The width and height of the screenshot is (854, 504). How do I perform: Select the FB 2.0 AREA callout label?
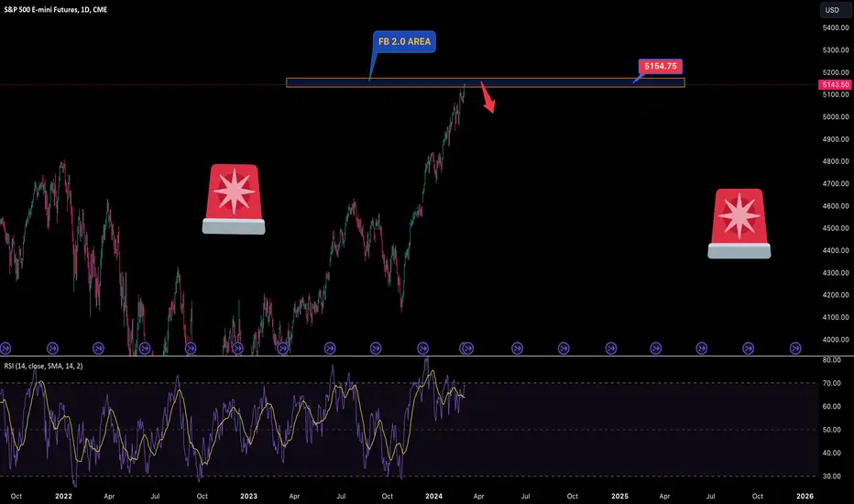(x=404, y=41)
